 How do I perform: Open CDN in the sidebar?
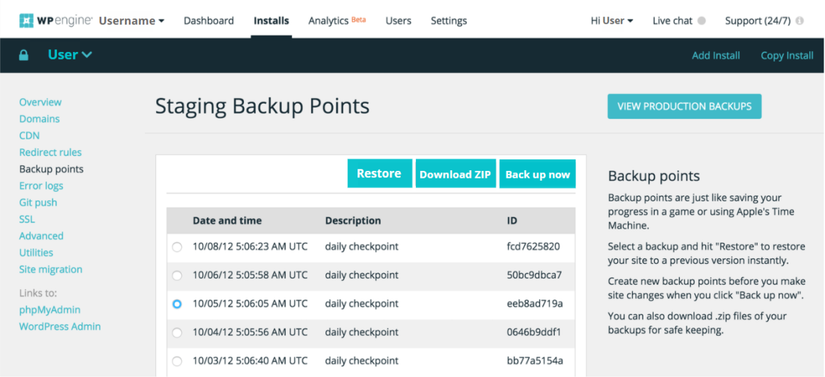click(29, 136)
